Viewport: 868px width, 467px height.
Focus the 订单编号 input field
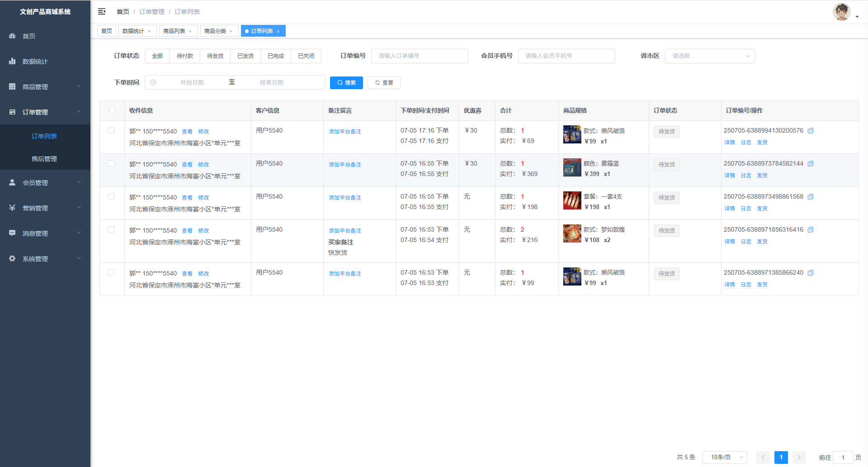click(419, 56)
